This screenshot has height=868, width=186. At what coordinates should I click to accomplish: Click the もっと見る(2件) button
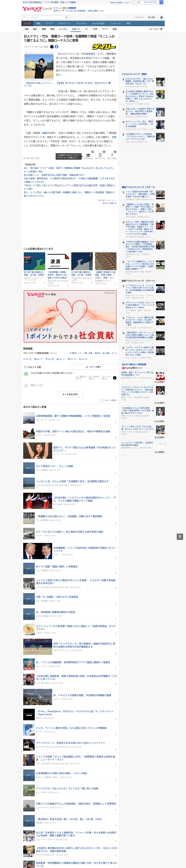pos(70,394)
